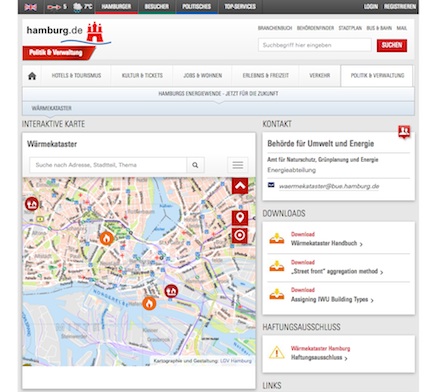This screenshot has height=392, width=440.
Task: Open the Top-Services menu
Action: pyautogui.click(x=240, y=7)
